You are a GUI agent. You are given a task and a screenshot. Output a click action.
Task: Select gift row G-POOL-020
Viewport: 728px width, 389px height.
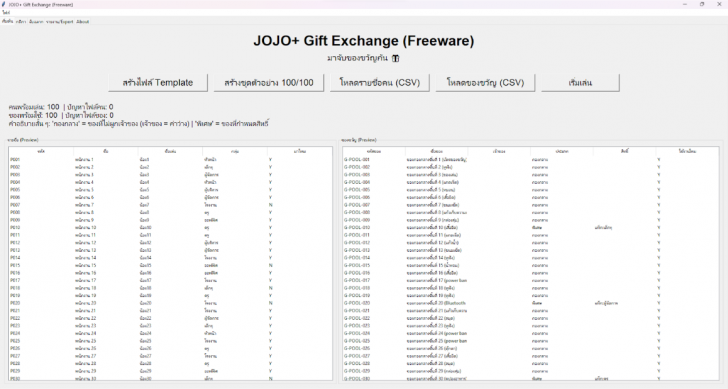pos(531,303)
